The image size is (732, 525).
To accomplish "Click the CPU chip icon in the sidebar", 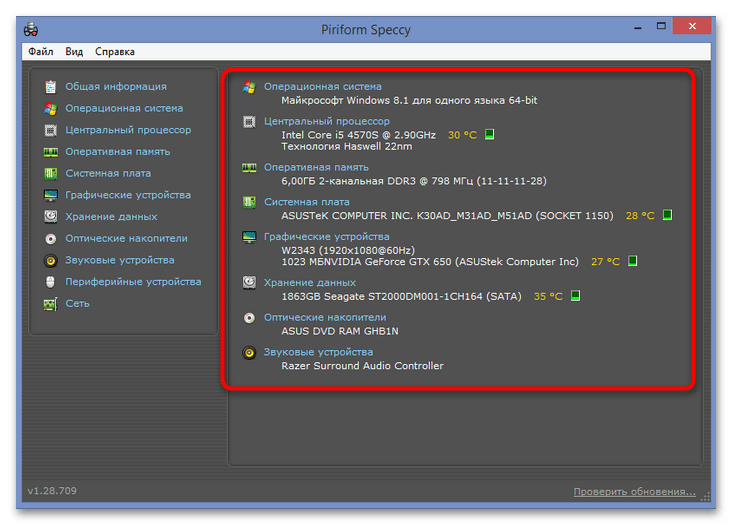I will click(x=50, y=130).
